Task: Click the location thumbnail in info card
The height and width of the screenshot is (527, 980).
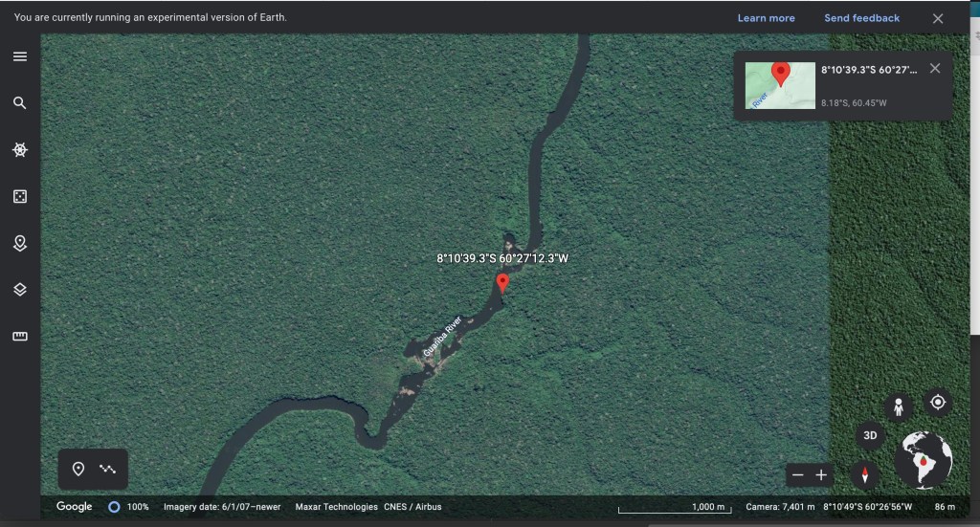Action: 780,85
